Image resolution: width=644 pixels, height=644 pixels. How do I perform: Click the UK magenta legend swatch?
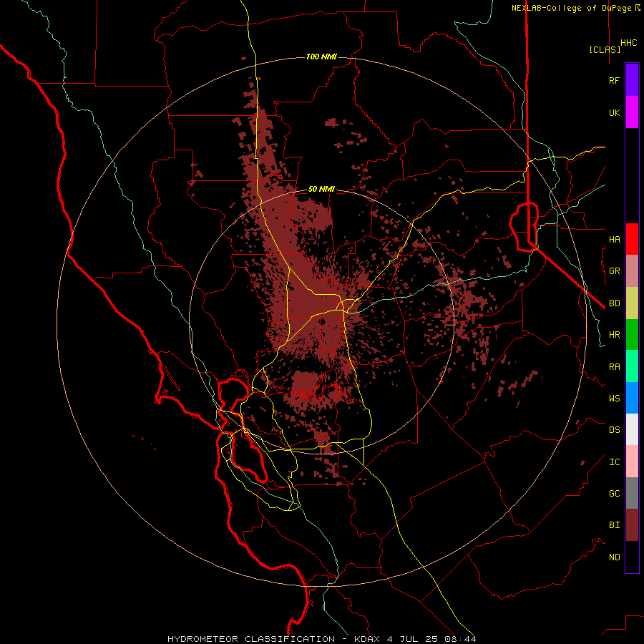click(x=632, y=112)
